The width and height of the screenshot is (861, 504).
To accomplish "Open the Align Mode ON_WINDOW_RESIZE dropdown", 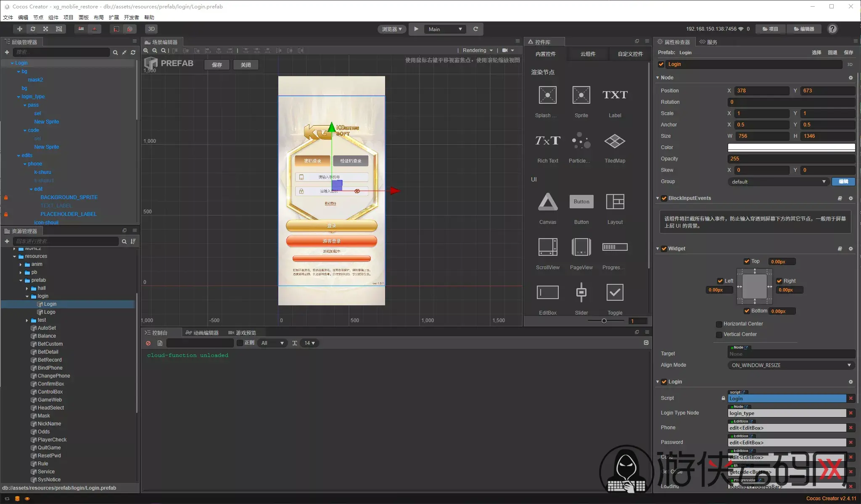I will (791, 365).
